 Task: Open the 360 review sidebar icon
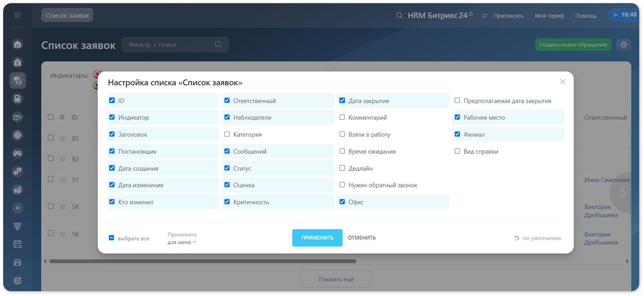(x=17, y=117)
